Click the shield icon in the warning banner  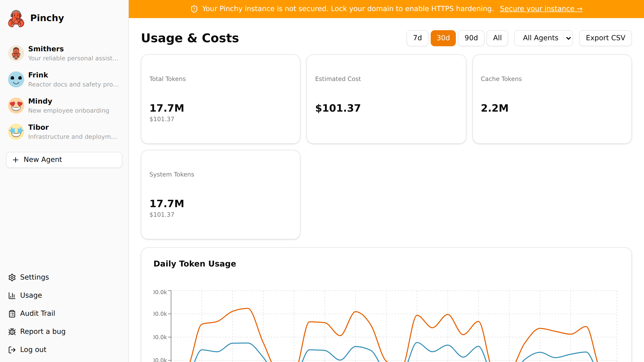[194, 9]
